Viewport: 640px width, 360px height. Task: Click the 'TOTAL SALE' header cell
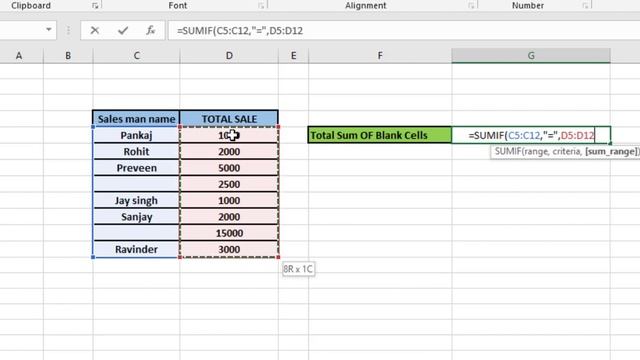pos(229,119)
